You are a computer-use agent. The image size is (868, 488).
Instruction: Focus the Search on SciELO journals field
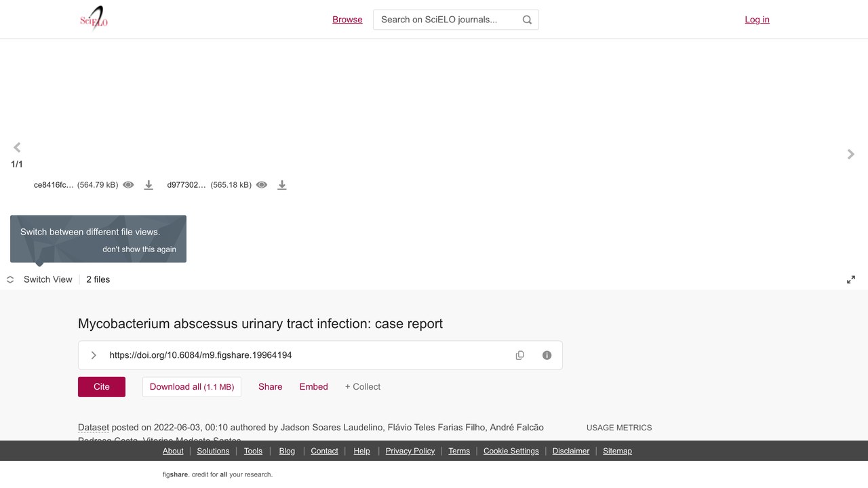pyautogui.click(x=448, y=20)
